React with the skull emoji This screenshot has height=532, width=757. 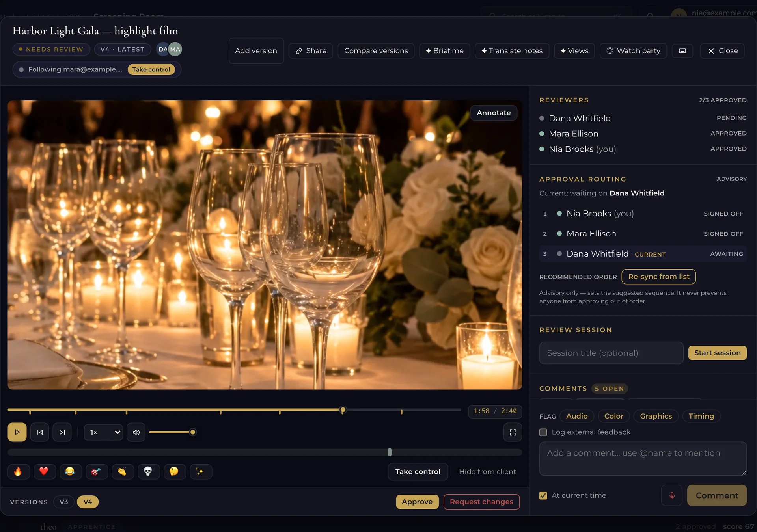(x=148, y=471)
